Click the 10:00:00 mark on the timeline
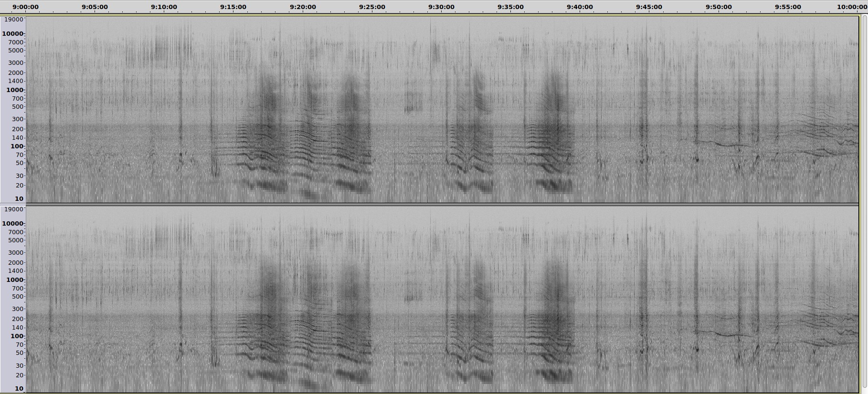868x394 pixels. click(x=852, y=7)
